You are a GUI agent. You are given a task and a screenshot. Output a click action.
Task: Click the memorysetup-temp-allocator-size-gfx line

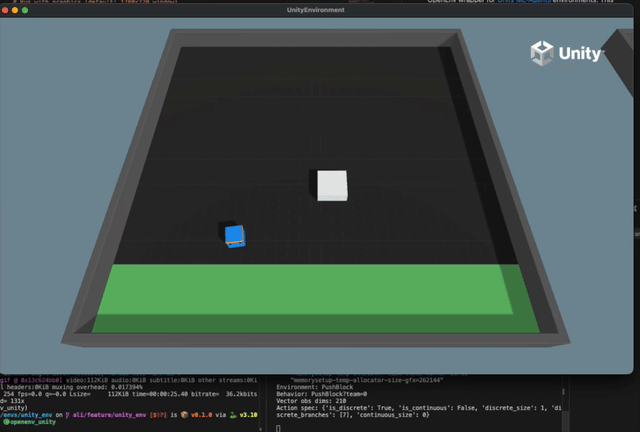click(367, 380)
